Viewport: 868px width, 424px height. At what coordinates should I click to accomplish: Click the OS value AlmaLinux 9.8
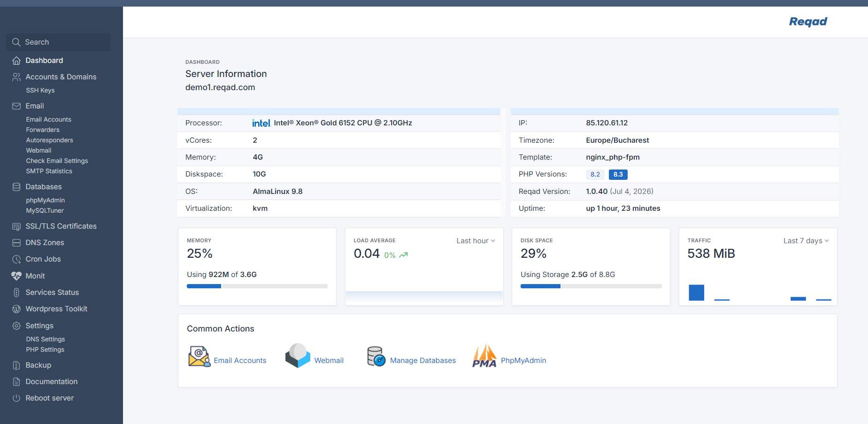(277, 192)
